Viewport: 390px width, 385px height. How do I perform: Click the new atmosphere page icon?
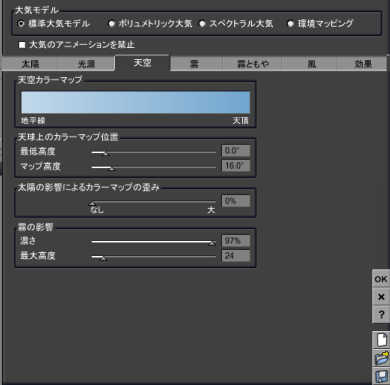(x=381, y=340)
